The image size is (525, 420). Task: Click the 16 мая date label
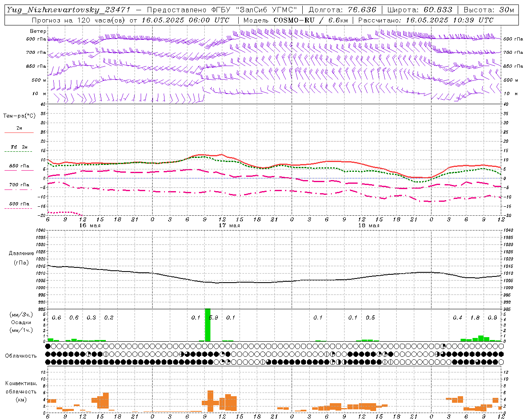click(x=90, y=226)
